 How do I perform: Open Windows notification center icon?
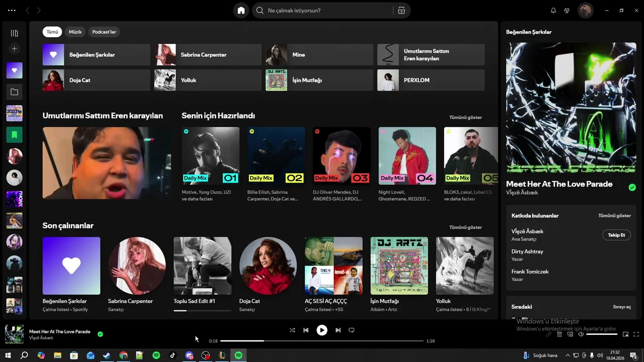633,355
